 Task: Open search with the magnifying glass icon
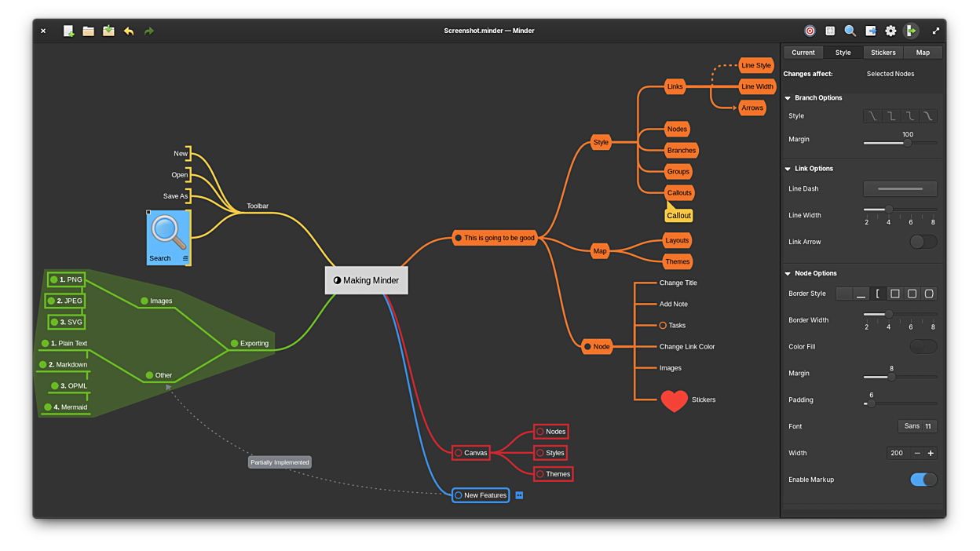tap(850, 31)
